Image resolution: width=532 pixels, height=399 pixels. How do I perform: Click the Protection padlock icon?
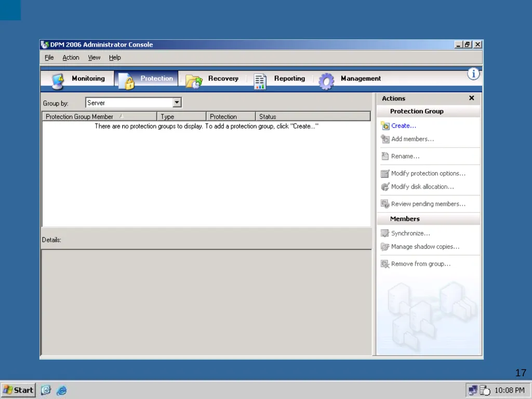(126, 82)
